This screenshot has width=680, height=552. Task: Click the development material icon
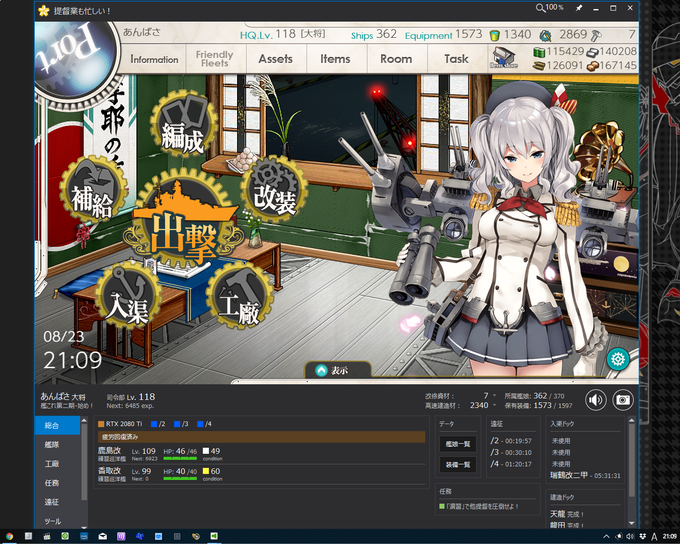pos(545,35)
